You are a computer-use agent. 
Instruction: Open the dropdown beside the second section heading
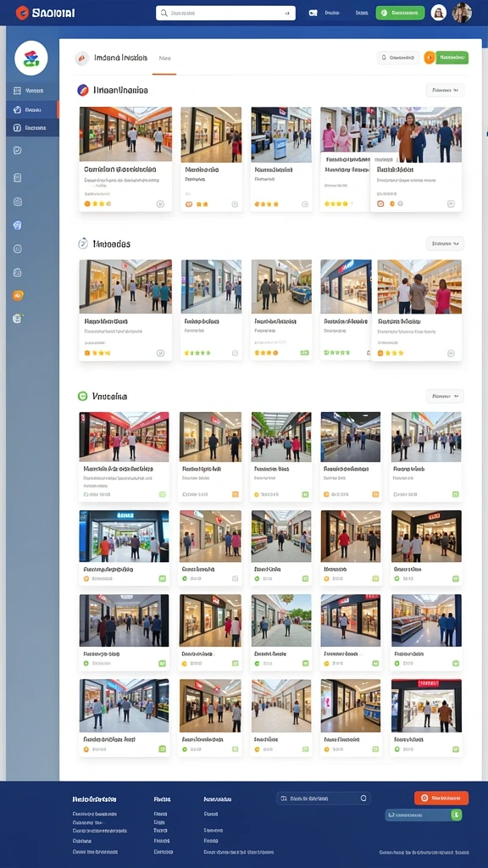(445, 243)
